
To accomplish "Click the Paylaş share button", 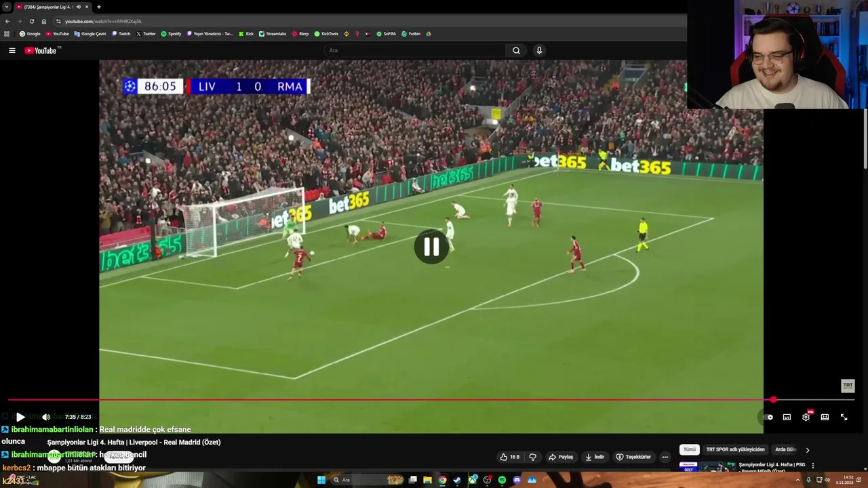I will (x=561, y=457).
